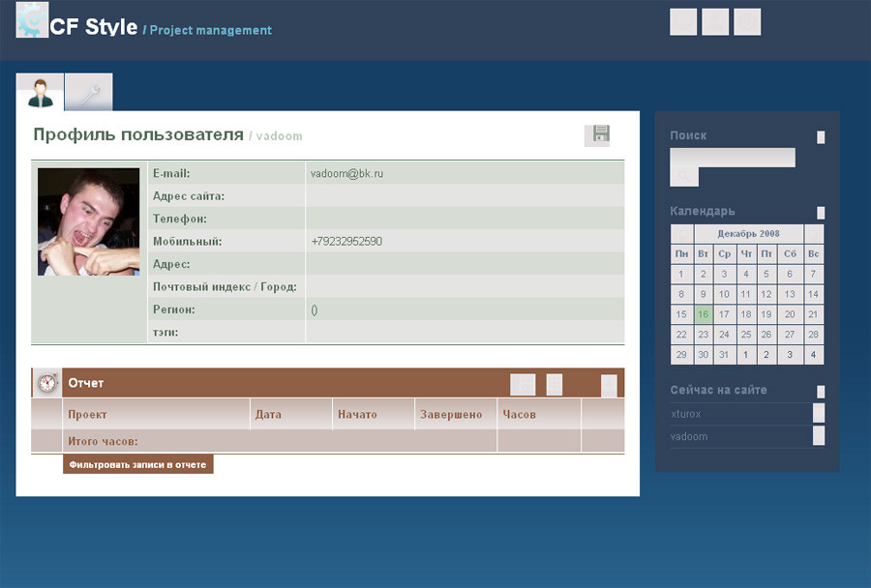Click the power icon in the header
Screen dimensions: 871x588
(x=747, y=22)
